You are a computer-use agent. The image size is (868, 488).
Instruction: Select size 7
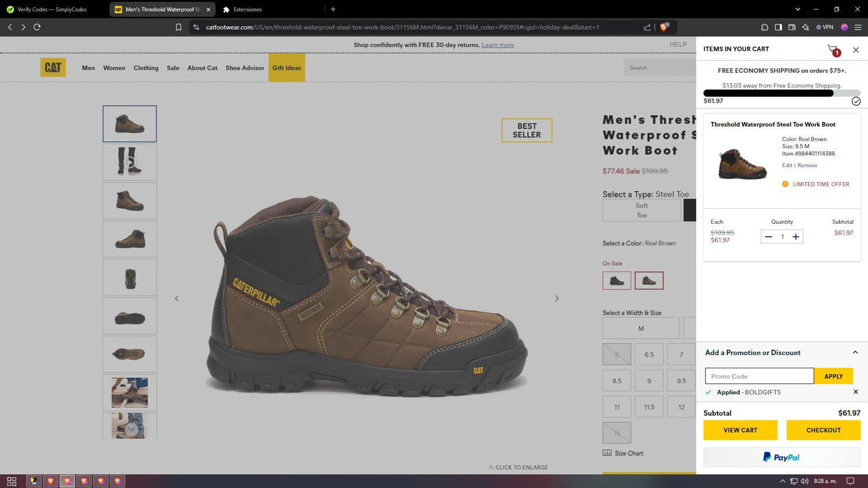pyautogui.click(x=682, y=354)
